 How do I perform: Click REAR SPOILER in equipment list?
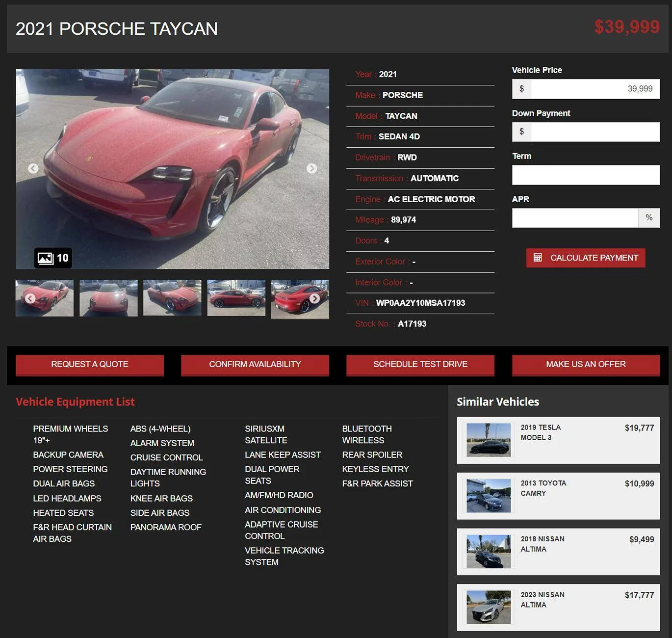(x=372, y=455)
